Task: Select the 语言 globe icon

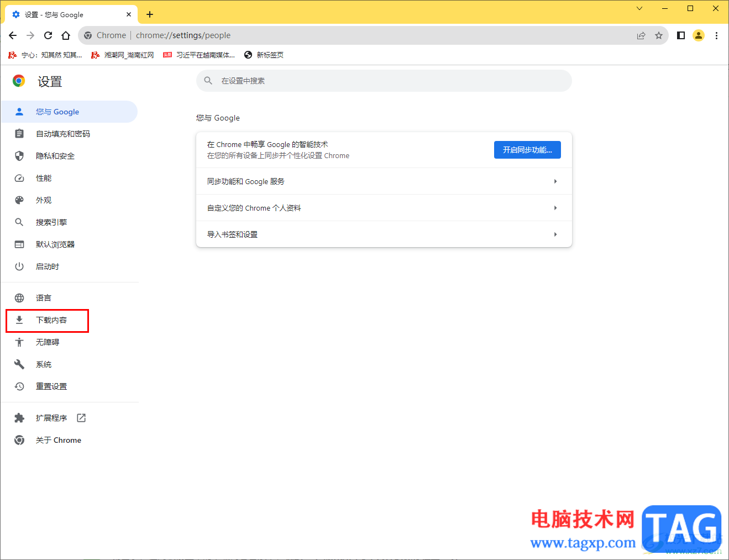Action: pos(19,297)
